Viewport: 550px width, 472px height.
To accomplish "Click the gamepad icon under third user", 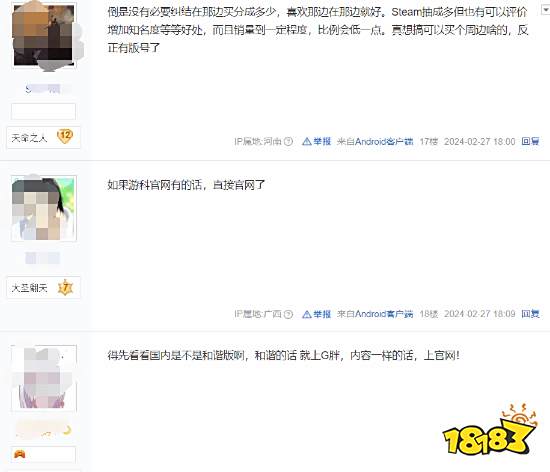I will (x=19, y=454).
